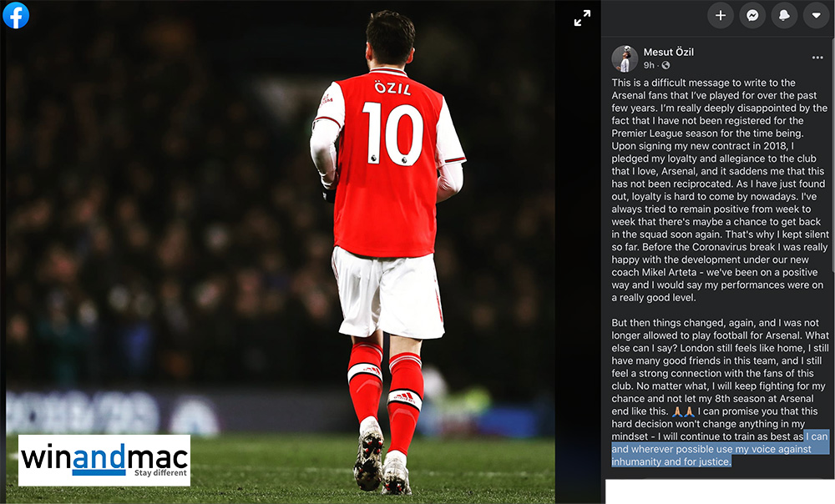
Task: Click the winandmac logo watermark
Action: pos(104,461)
